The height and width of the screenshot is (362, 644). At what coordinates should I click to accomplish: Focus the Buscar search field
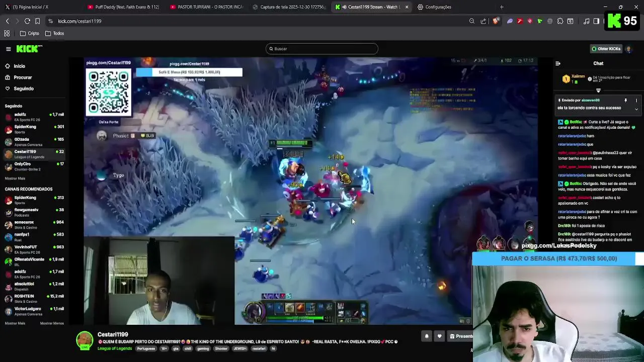tap(322, 49)
